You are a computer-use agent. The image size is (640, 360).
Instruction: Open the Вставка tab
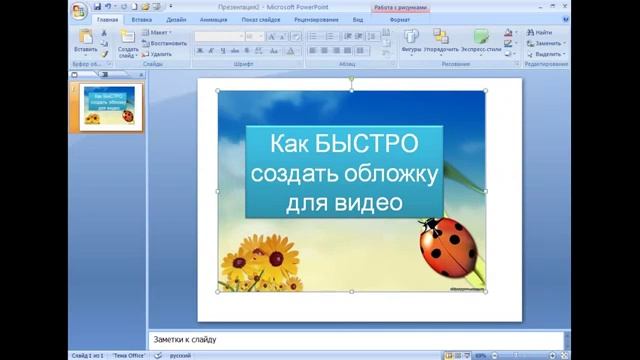point(142,20)
